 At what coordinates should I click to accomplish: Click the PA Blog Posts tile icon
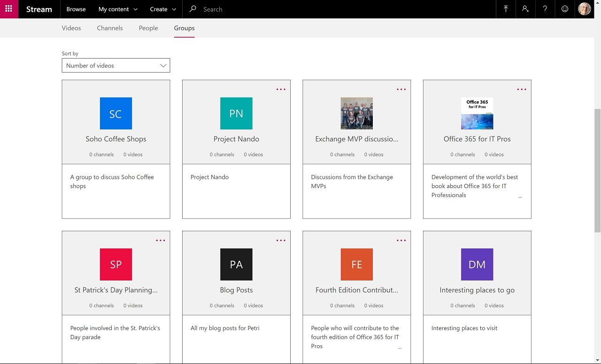click(x=236, y=265)
